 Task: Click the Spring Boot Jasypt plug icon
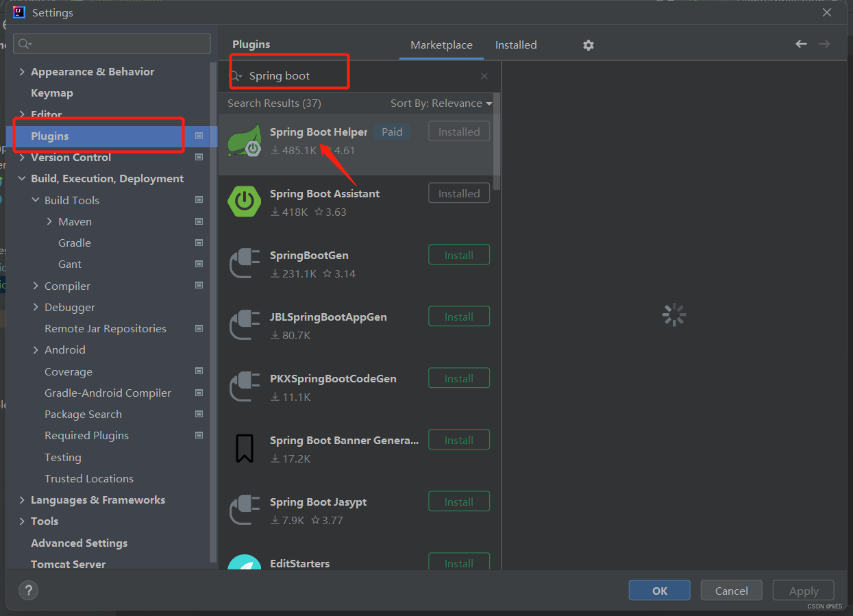(245, 510)
